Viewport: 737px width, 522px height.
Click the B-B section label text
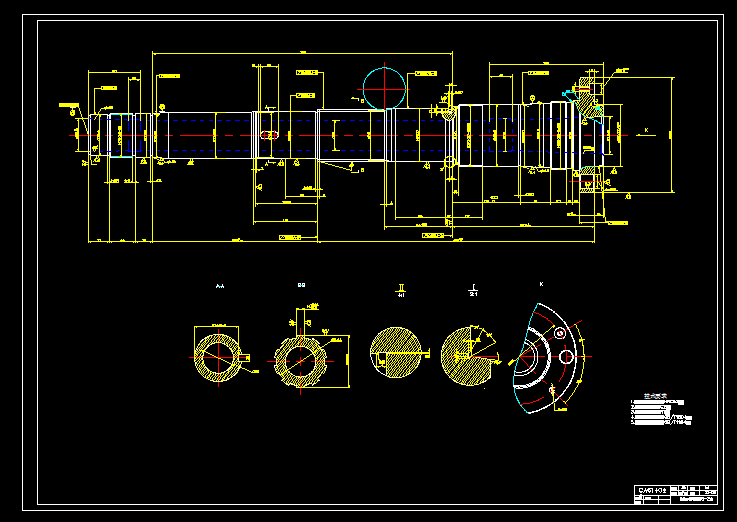tap(301, 285)
